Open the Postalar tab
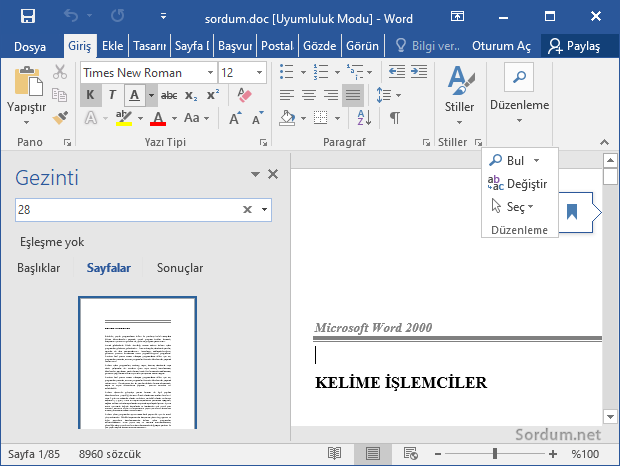Screen dimensions: 620x466 [277, 46]
